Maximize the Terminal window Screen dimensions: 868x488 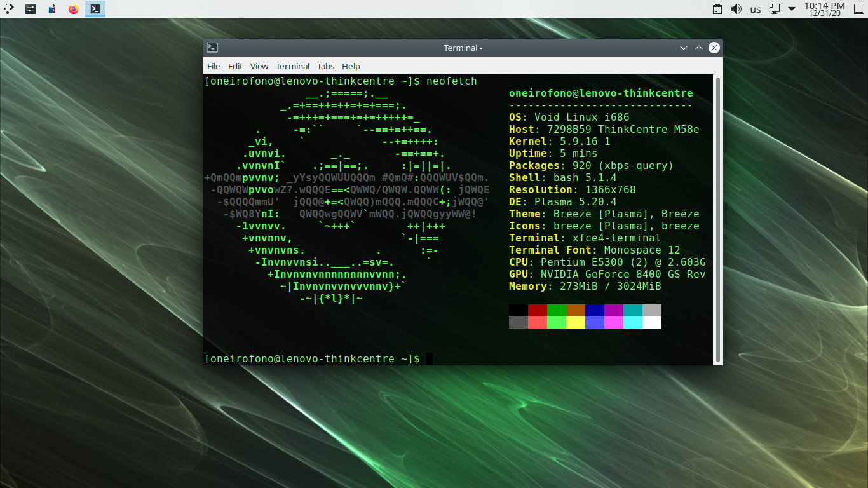click(x=699, y=48)
